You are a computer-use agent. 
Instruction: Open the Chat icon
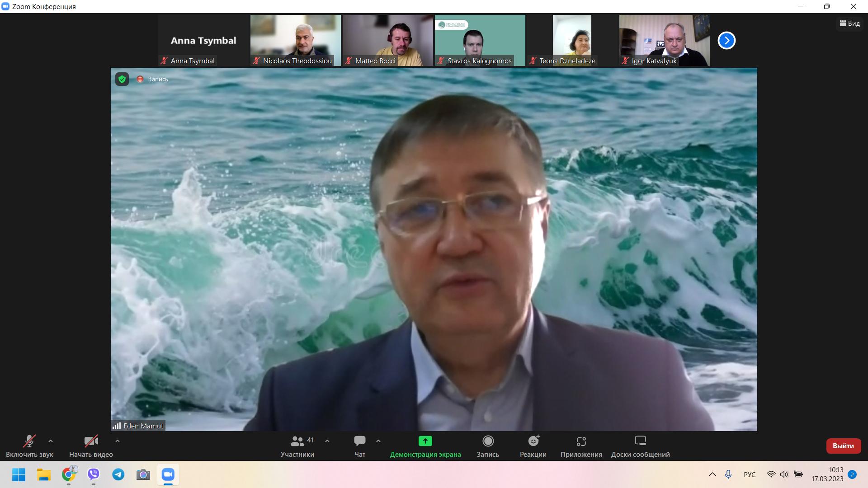360,441
